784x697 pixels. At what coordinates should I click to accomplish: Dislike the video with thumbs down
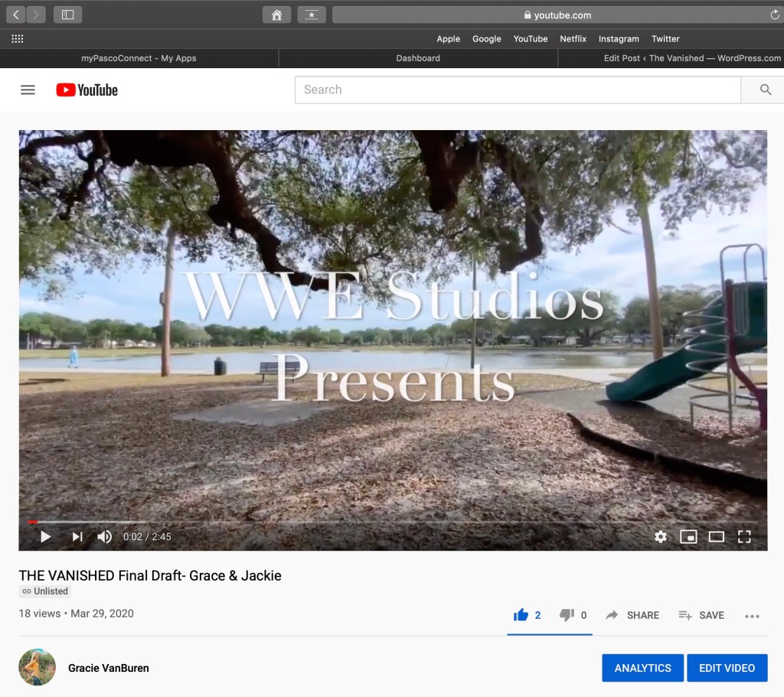tap(567, 615)
